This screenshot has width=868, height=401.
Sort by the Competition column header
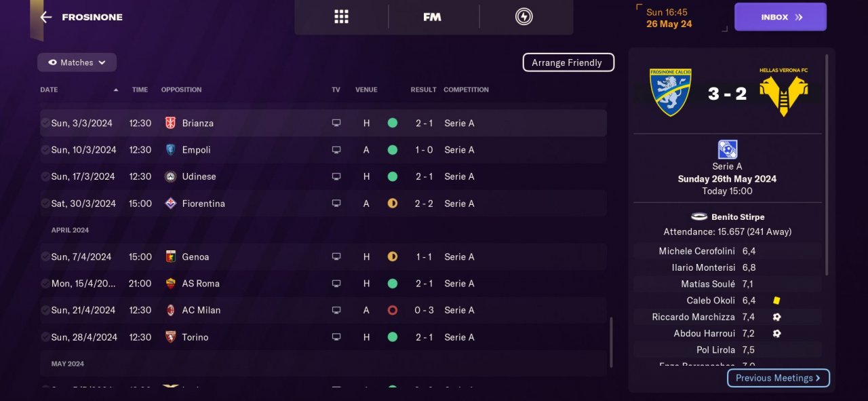click(466, 90)
